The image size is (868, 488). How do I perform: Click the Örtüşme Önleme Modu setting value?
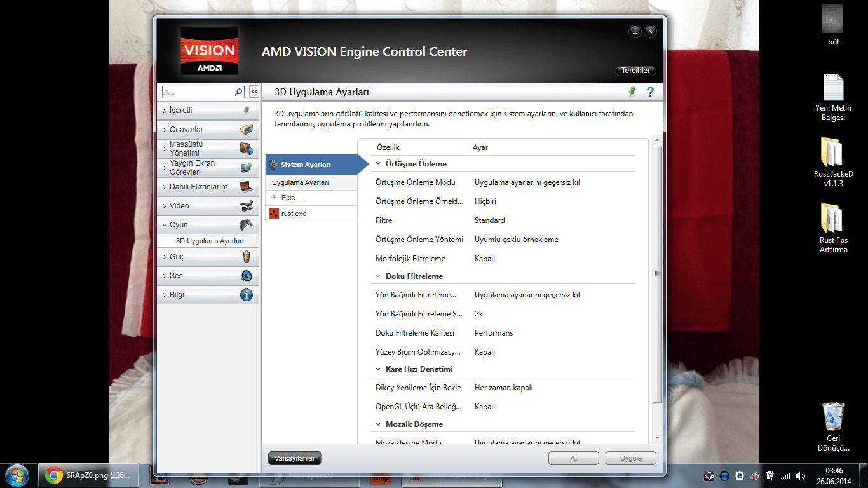(x=527, y=182)
